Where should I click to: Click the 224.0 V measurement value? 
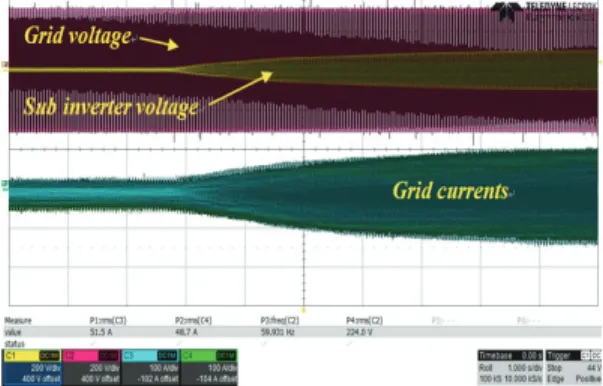click(359, 332)
